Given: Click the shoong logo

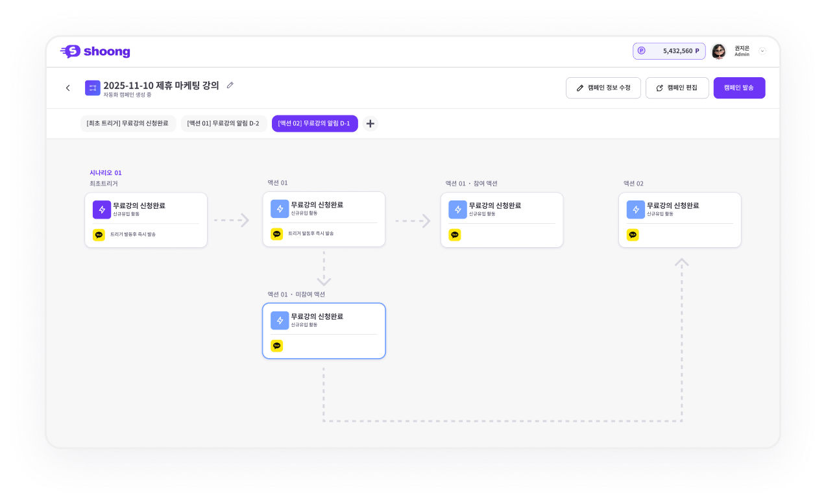Looking at the screenshot, I should tap(95, 52).
